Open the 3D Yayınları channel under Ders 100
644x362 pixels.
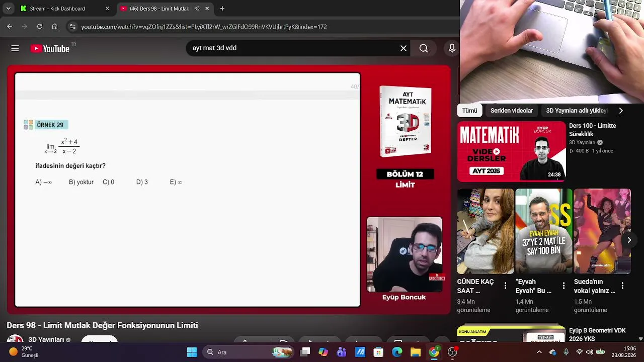pyautogui.click(x=582, y=142)
